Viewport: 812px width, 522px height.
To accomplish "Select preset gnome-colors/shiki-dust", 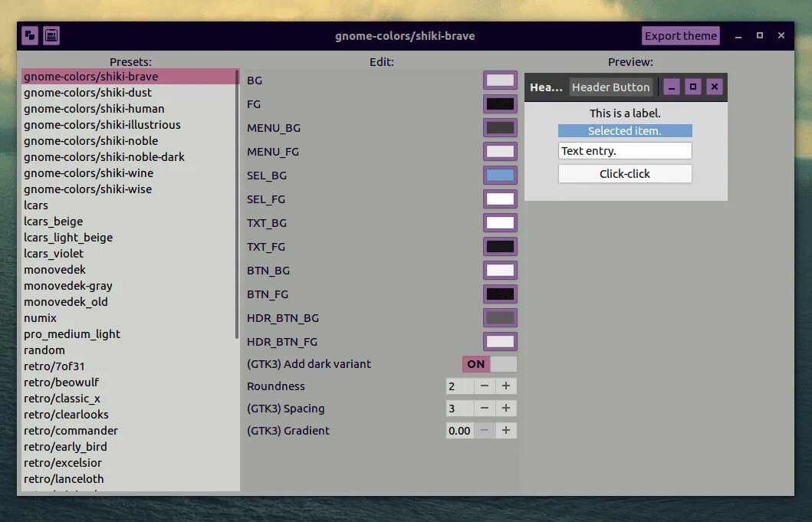I will click(x=129, y=93).
